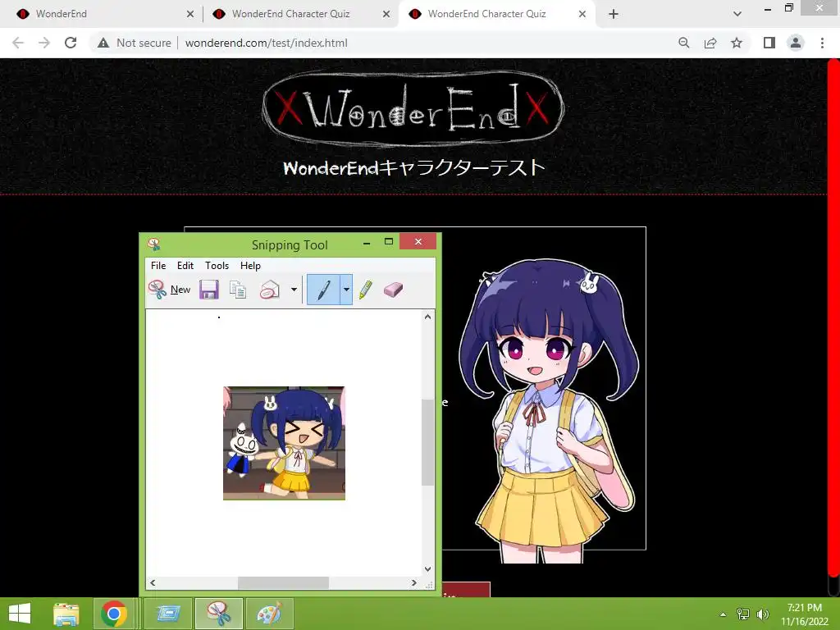Open the Tools menu in Snipping Tool

point(217,266)
